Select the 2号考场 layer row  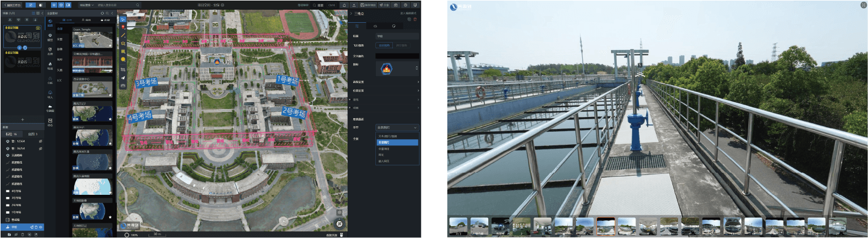click(22, 204)
